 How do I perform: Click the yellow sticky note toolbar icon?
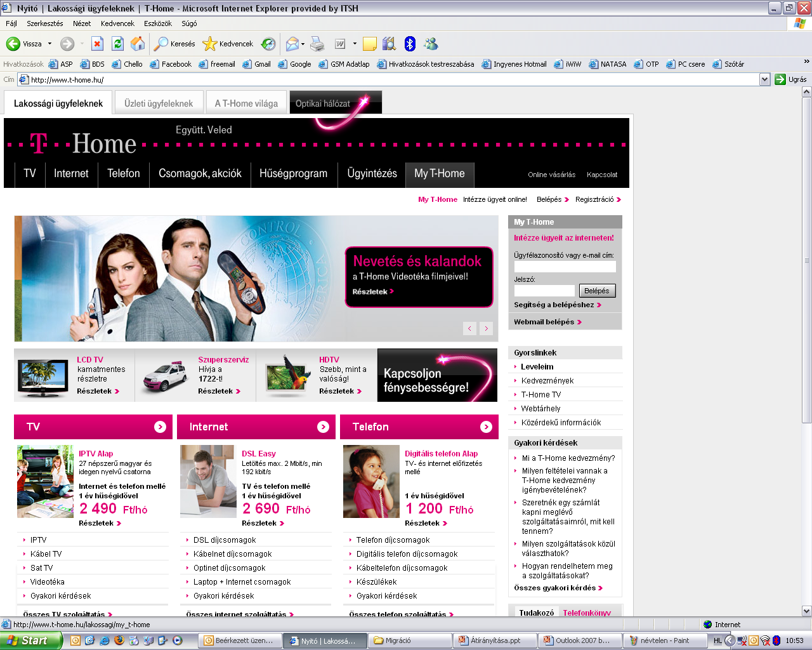point(370,44)
